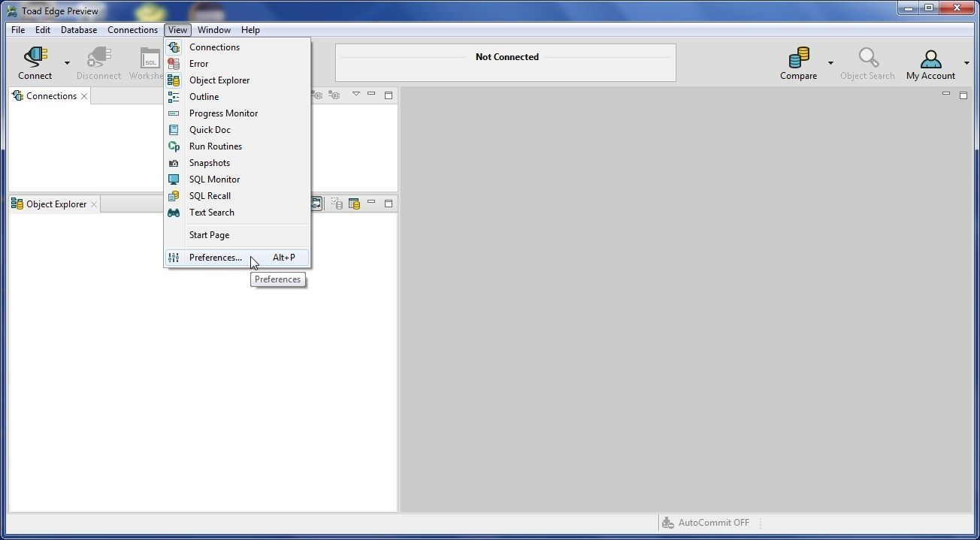Maximize the Object Explorer panel
This screenshot has height=540, width=980.
point(389,204)
